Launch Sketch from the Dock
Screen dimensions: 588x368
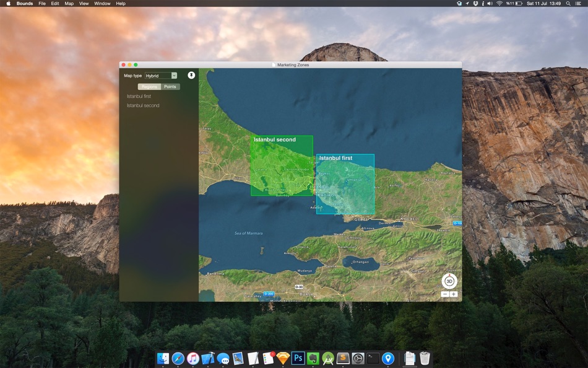[283, 358]
